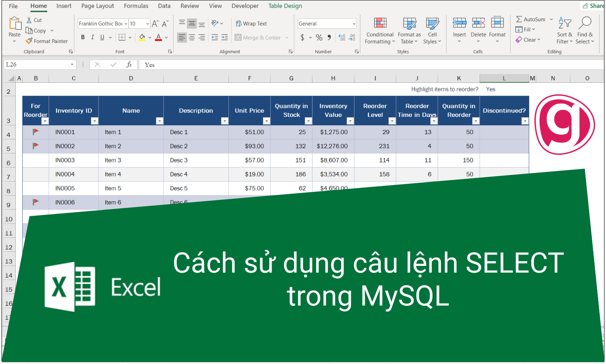Enable Wrap Text
Viewport: 606px width, 364px height.
point(251,24)
